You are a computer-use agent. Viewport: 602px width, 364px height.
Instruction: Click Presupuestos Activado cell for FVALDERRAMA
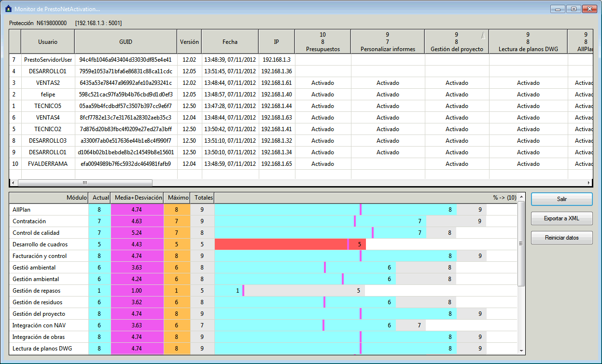pos(322,164)
